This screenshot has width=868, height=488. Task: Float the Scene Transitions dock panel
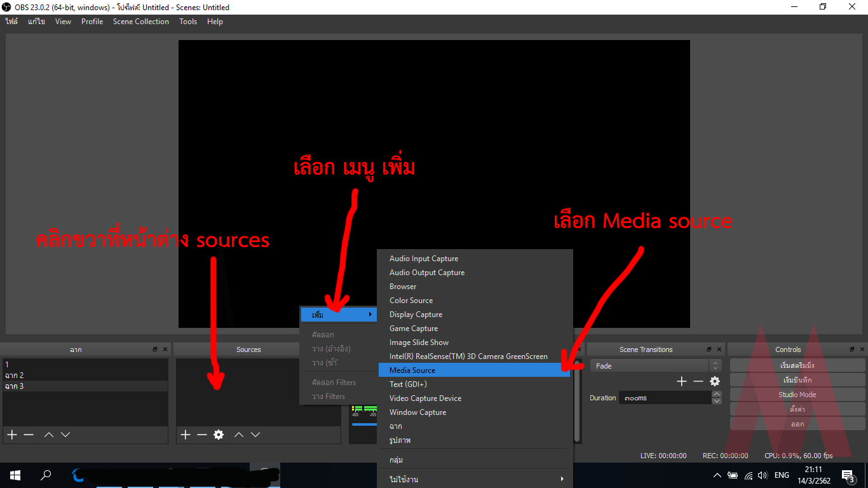click(709, 349)
